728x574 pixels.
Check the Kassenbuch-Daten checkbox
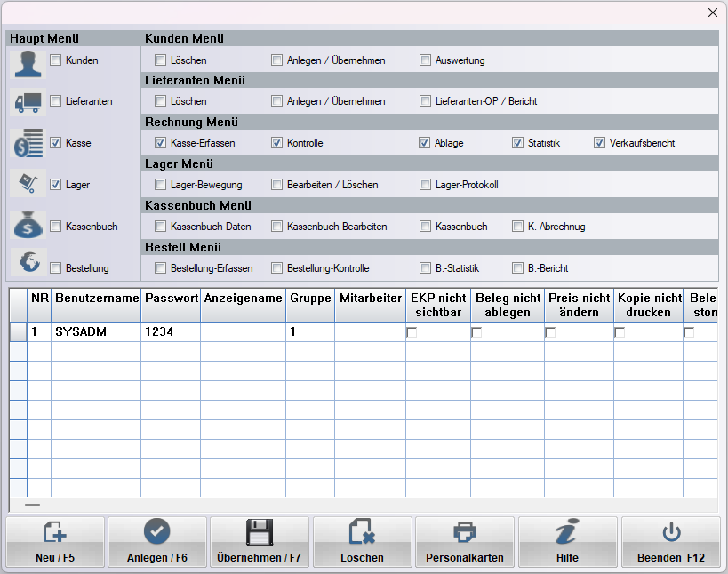click(x=161, y=226)
